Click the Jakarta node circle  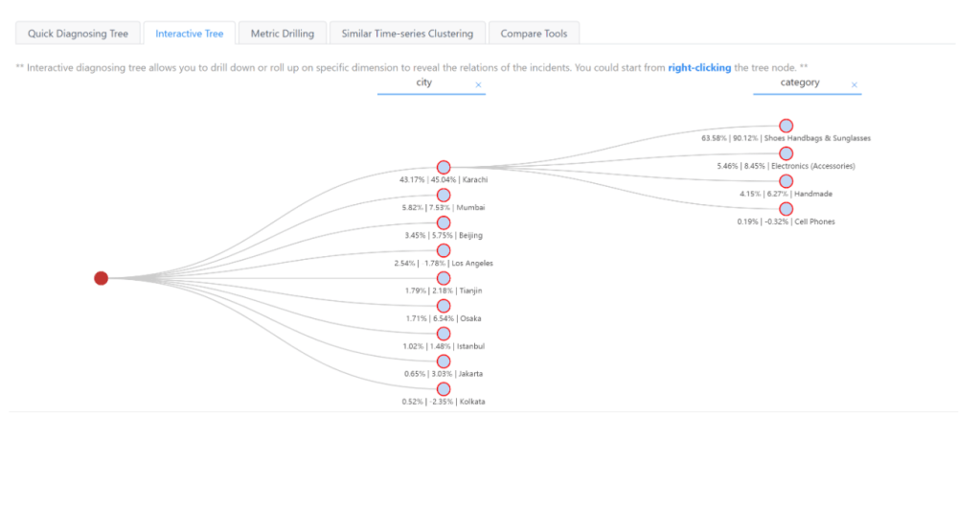click(444, 361)
